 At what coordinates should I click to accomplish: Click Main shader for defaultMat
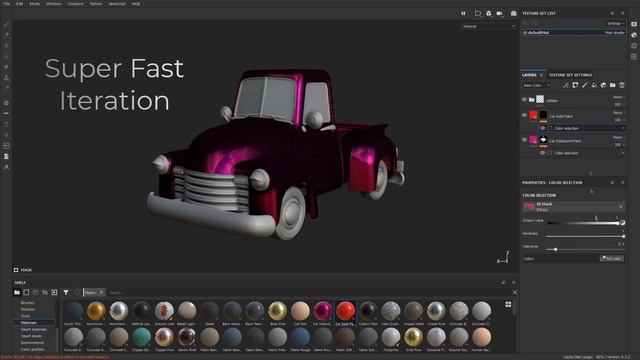(x=614, y=33)
